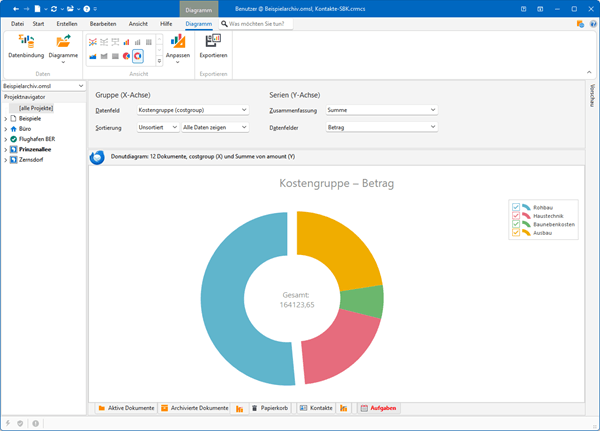The width and height of the screenshot is (600, 431).
Task: Click the 'Was möchten Sie tun?' search field
Action: [x=256, y=24]
